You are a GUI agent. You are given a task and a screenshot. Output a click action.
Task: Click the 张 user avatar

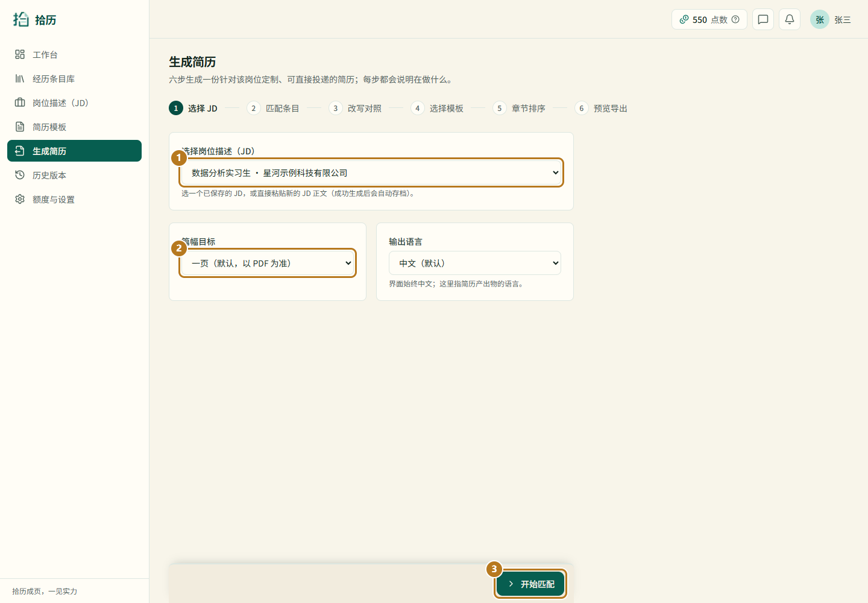(x=820, y=19)
